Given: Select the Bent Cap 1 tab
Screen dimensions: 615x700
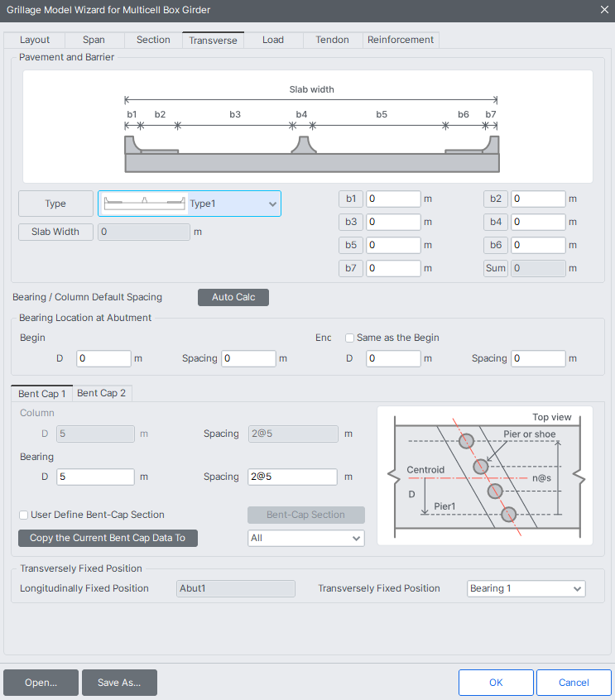Looking at the screenshot, I should coord(42,394).
